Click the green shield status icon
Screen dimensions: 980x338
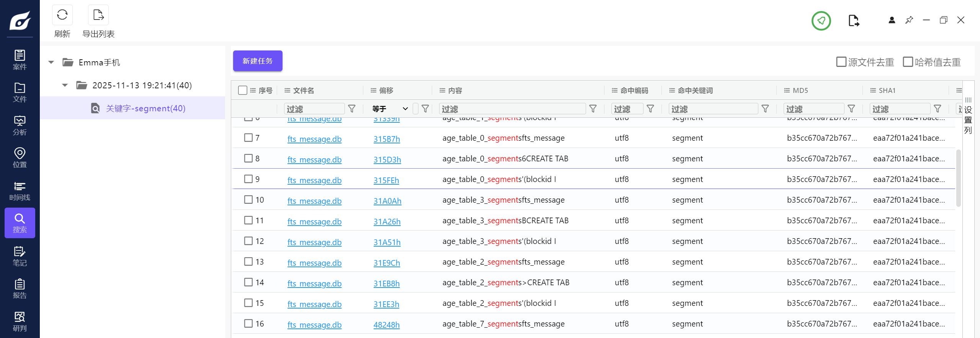point(821,21)
